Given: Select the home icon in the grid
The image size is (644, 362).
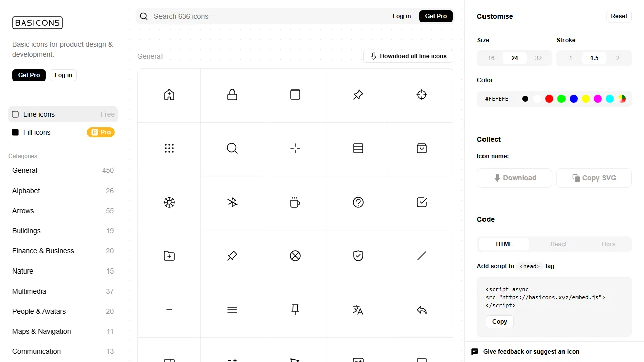Looking at the screenshot, I should (x=169, y=95).
